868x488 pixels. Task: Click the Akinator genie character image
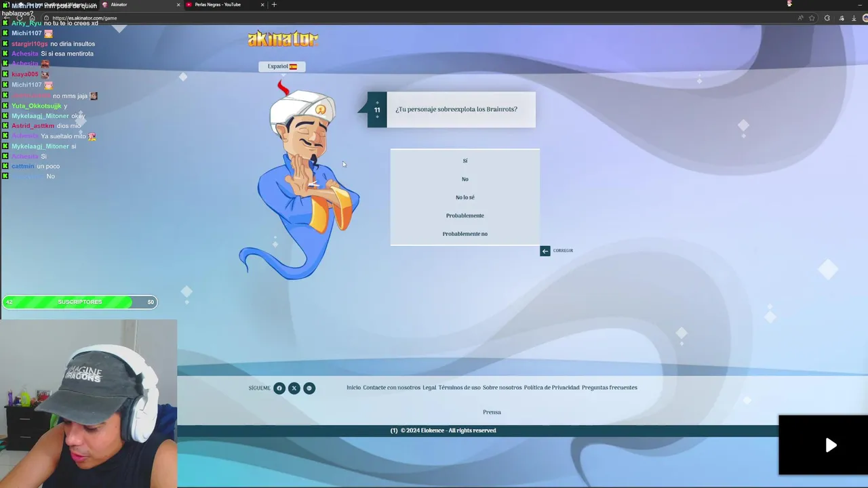[x=299, y=180]
